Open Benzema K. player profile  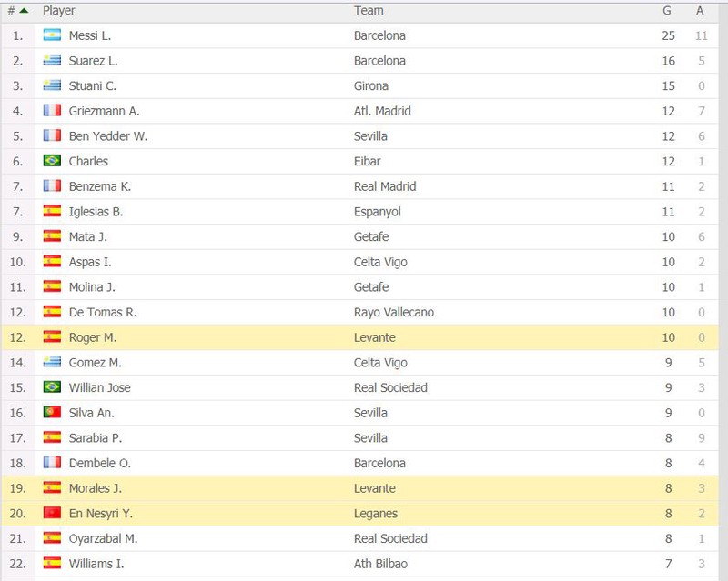[100, 186]
